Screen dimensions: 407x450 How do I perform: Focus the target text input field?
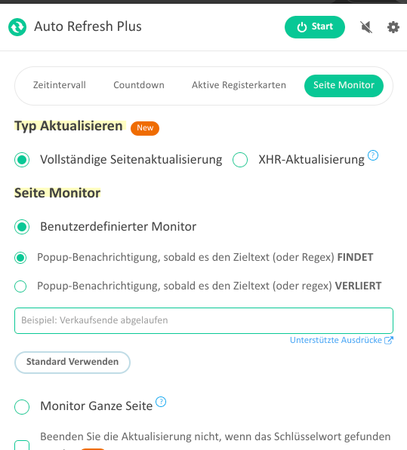click(204, 320)
